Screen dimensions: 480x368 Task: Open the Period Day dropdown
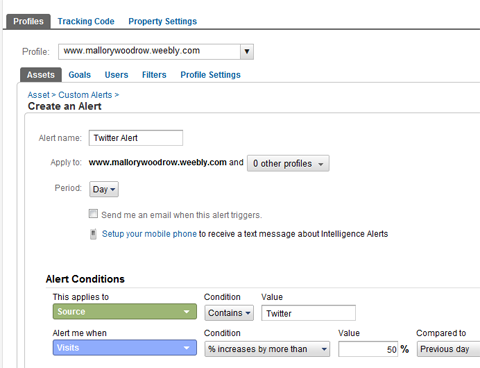104,189
